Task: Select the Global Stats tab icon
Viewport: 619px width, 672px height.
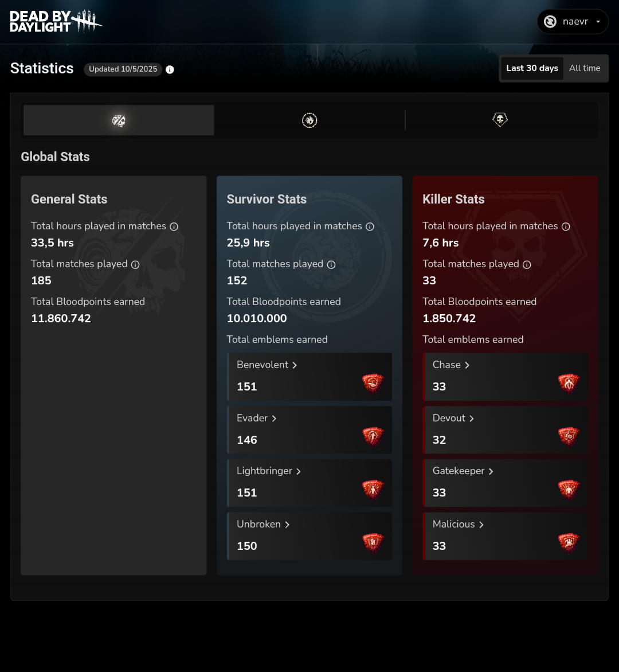Action: (118, 120)
